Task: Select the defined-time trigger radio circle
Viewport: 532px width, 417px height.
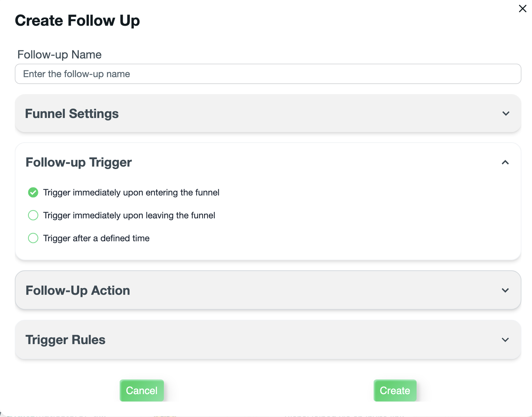Action: point(33,238)
